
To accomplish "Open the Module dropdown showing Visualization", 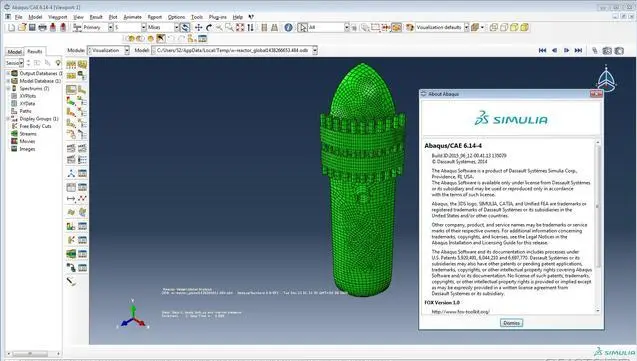I will [108, 50].
